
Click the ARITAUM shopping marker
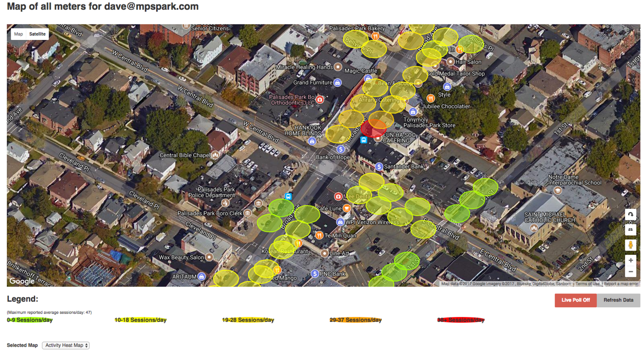[201, 277]
